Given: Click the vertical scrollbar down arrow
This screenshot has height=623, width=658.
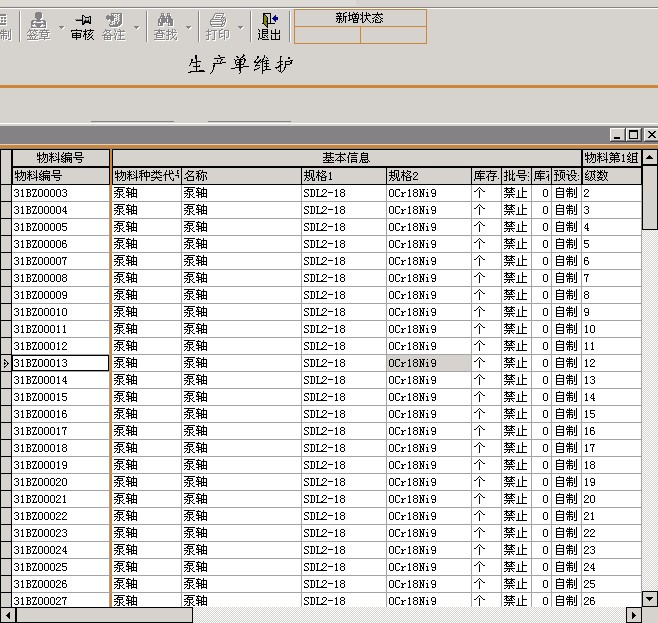Looking at the screenshot, I should click(x=650, y=599).
